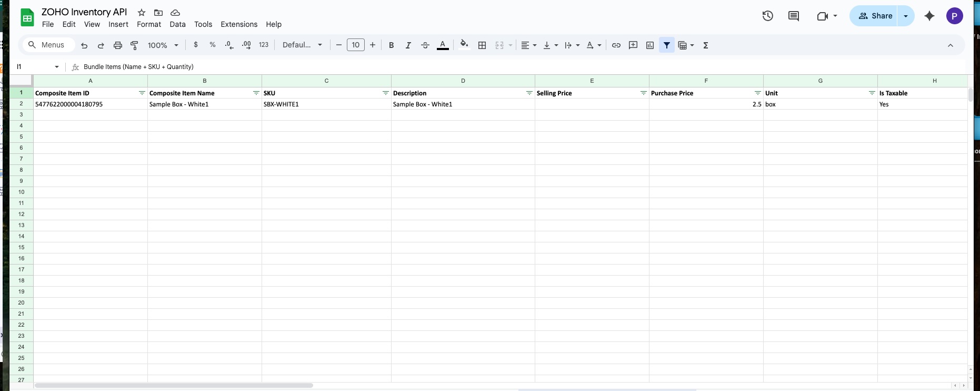Open the Tools menu

[203, 24]
